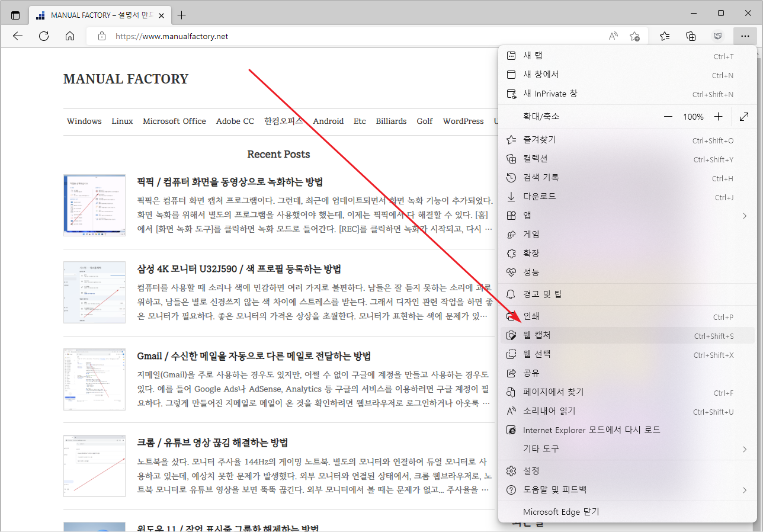
Task: Open tab actions menu icon
Action: [15, 15]
